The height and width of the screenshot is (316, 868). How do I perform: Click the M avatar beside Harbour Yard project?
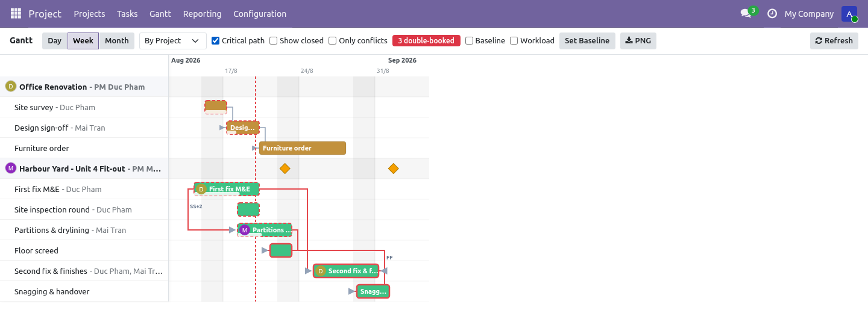tap(10, 168)
